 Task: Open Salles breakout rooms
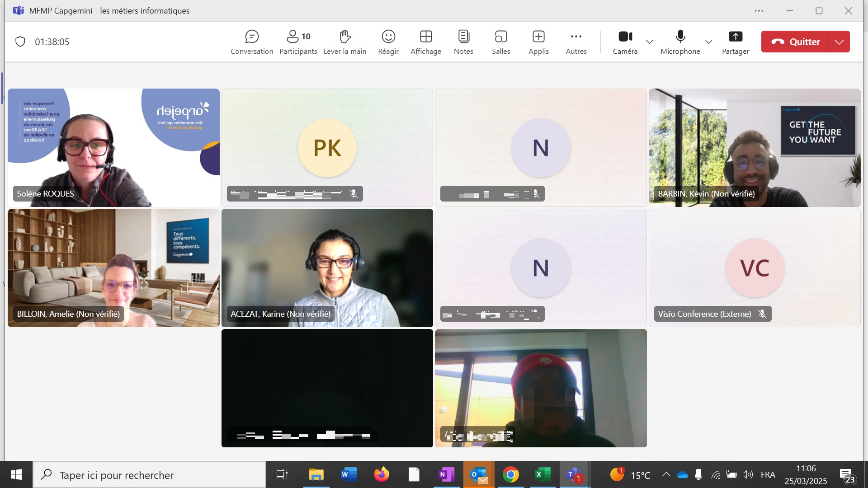501,42
